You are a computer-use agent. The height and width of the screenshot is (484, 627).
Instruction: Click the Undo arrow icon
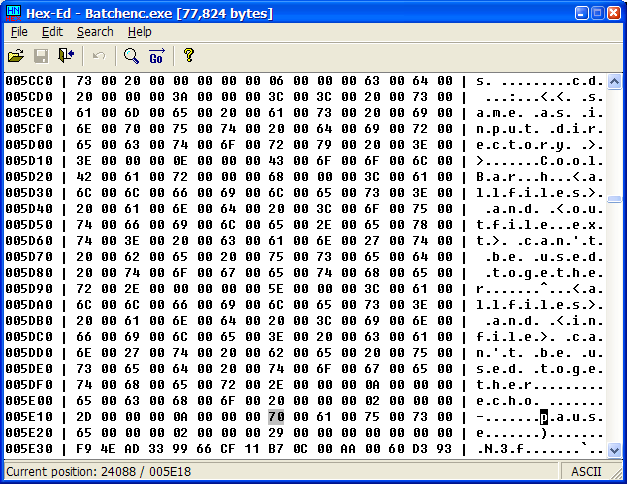(x=99, y=56)
